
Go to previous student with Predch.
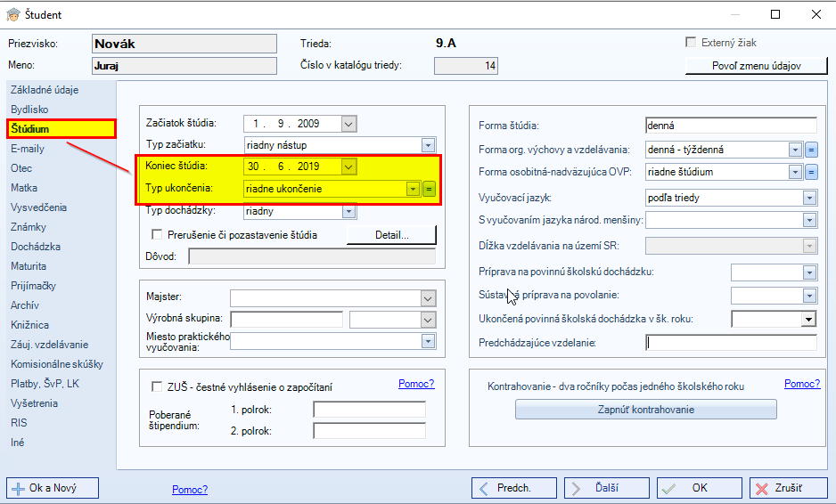point(514,488)
